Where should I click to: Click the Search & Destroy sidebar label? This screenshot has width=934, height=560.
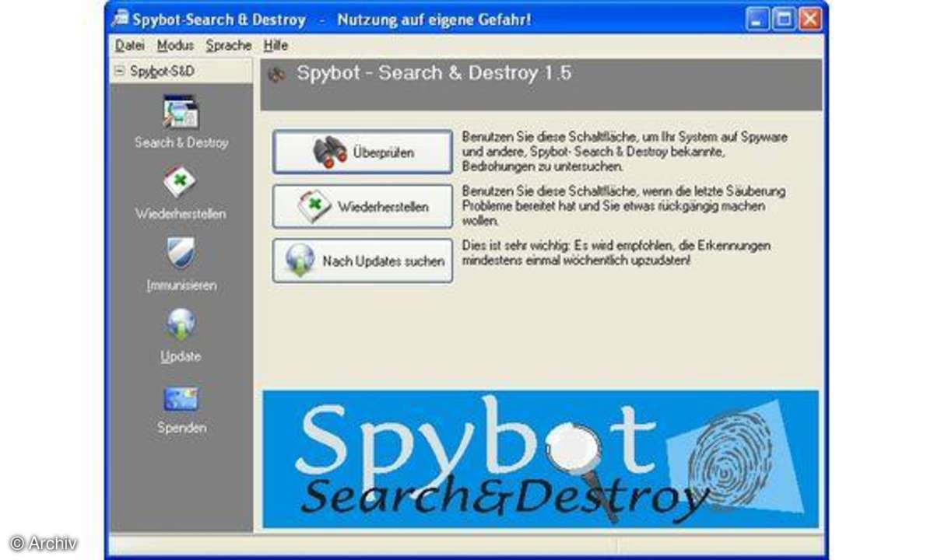coord(181,142)
